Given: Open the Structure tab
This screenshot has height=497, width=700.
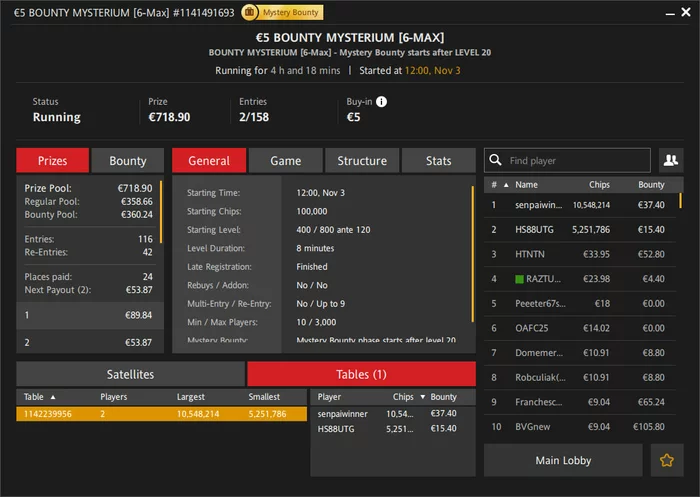Looking at the screenshot, I should [362, 160].
